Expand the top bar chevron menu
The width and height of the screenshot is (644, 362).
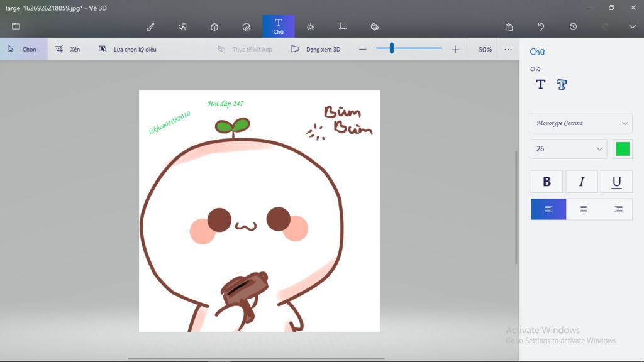click(633, 26)
